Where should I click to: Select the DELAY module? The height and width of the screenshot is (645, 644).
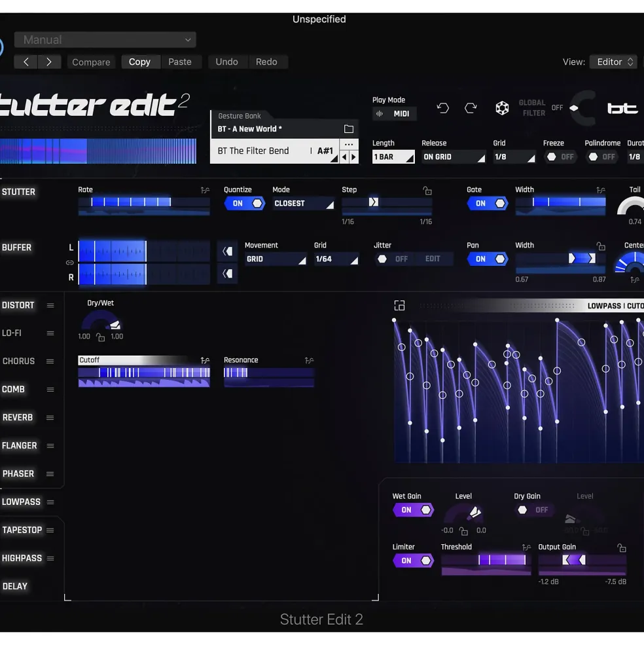15,586
